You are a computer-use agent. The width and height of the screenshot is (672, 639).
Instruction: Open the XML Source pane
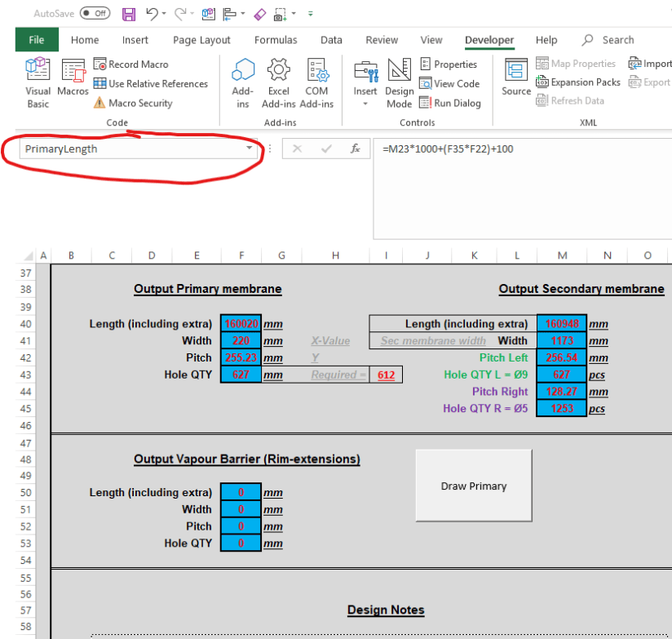(516, 78)
